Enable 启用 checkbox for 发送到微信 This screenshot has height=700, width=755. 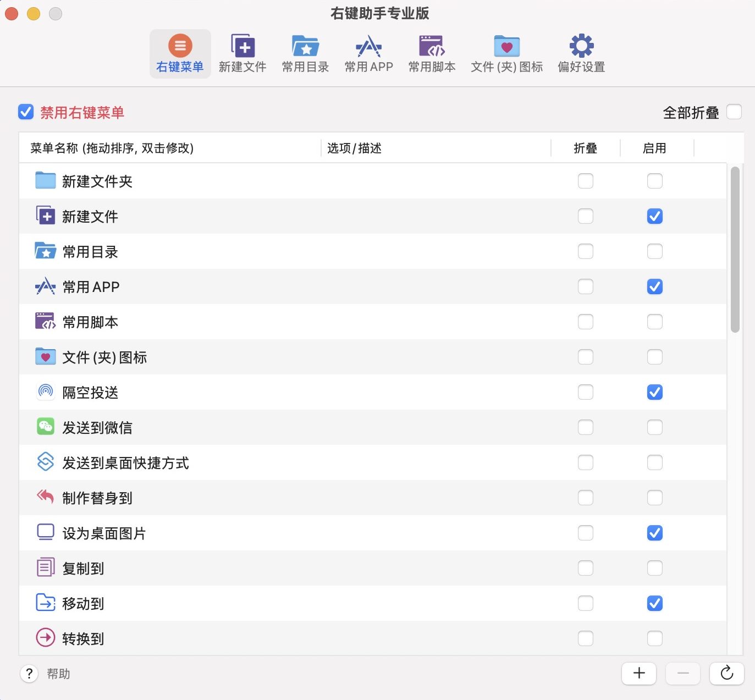(x=654, y=427)
